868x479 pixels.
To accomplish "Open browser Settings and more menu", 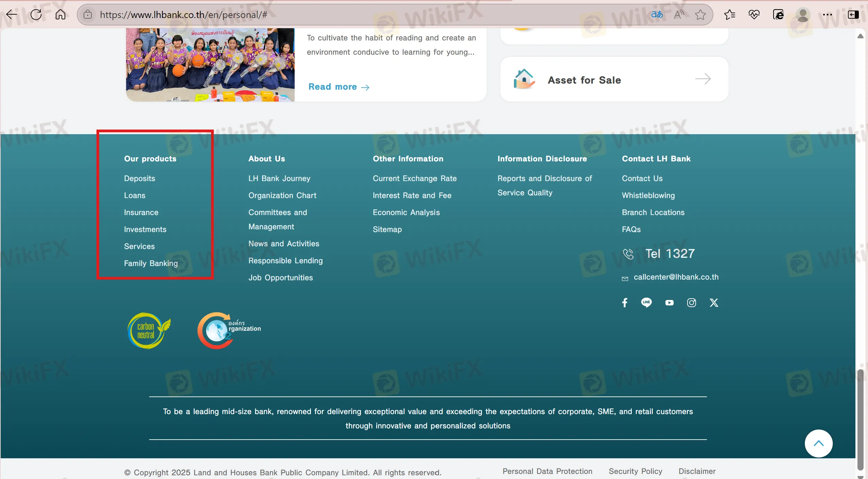I will [827, 15].
